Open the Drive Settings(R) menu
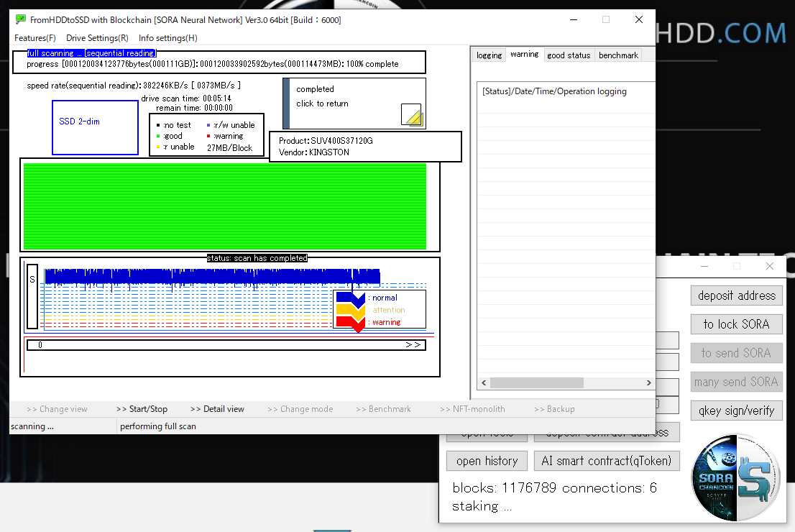 (97, 38)
